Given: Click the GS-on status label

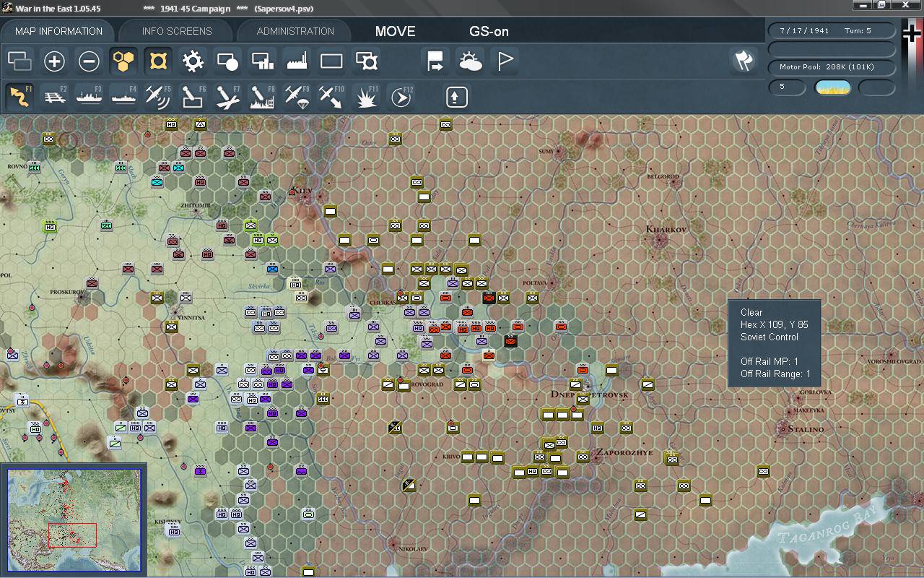Looking at the screenshot, I should pyautogui.click(x=489, y=31).
